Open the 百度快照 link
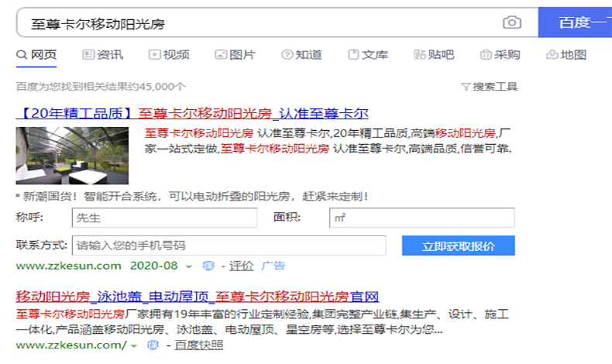The height and width of the screenshot is (364, 612). pos(198,345)
